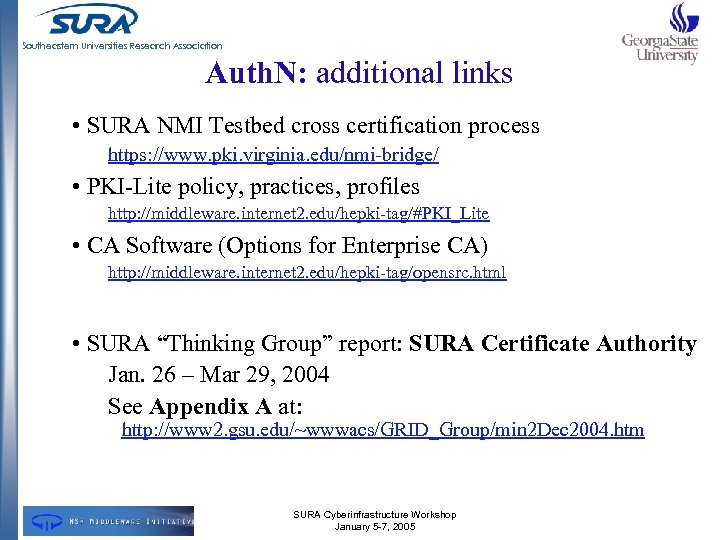This screenshot has width=720, height=540.
Task: Click the "See Appendix A at:" line
Action: 205,406
